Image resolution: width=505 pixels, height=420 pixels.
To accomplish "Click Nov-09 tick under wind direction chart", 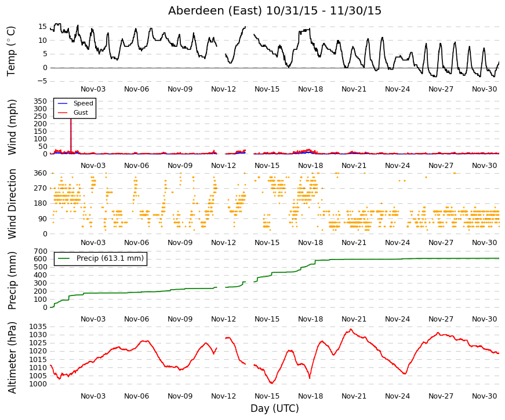I will (180, 243).
